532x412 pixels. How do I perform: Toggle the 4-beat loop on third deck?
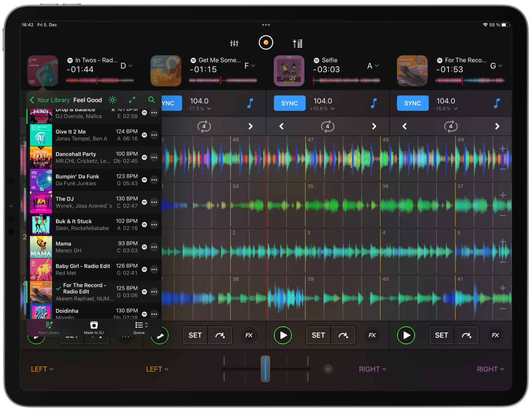click(x=328, y=126)
